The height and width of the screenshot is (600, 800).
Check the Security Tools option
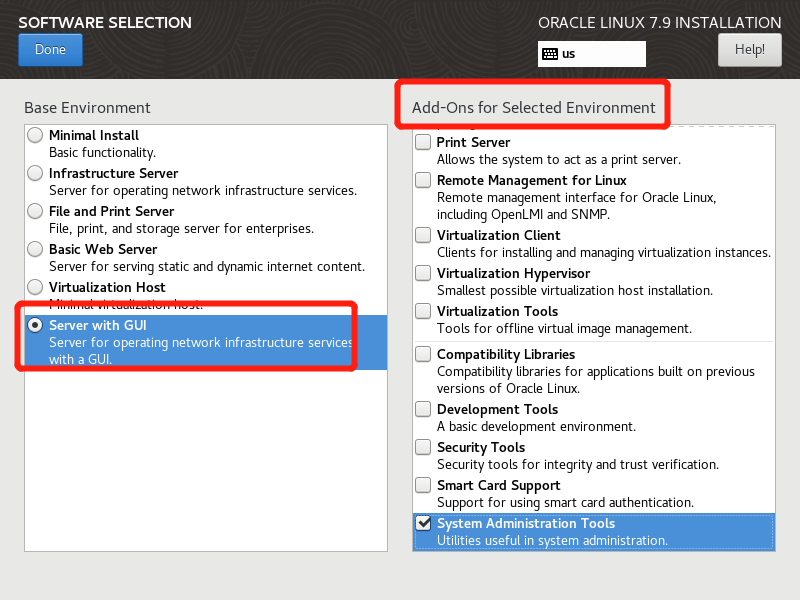pos(424,447)
